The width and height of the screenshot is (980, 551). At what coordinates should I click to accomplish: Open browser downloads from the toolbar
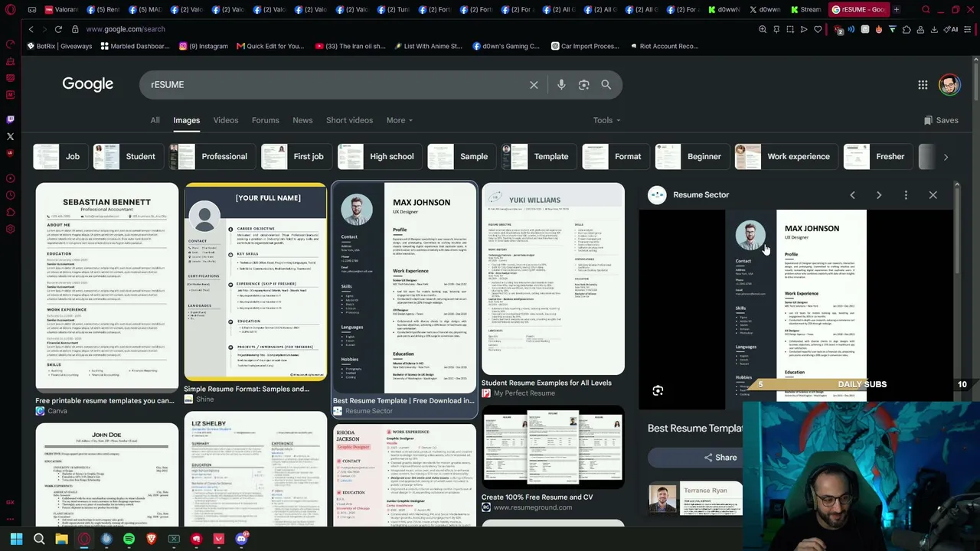click(x=933, y=29)
